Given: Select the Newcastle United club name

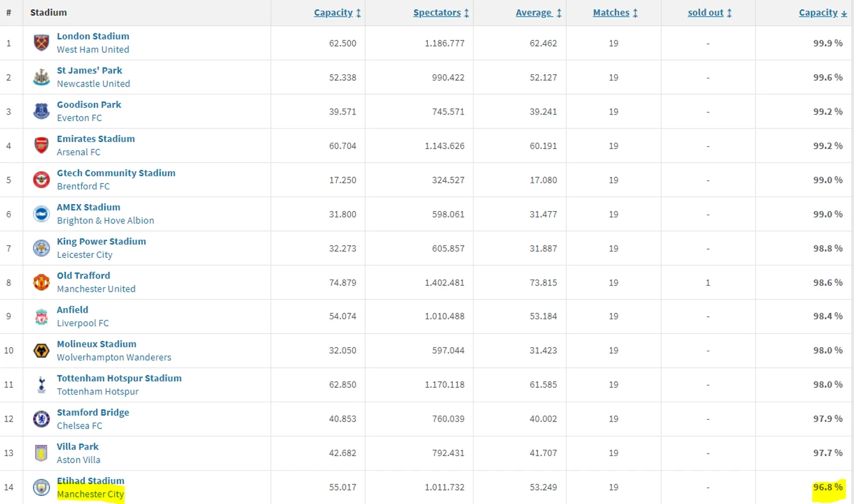Looking at the screenshot, I should tap(94, 84).
